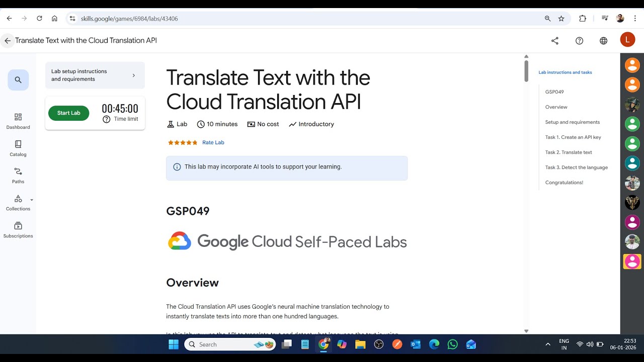The width and height of the screenshot is (644, 362).
Task: Open the Catalog section
Action: tap(18, 148)
